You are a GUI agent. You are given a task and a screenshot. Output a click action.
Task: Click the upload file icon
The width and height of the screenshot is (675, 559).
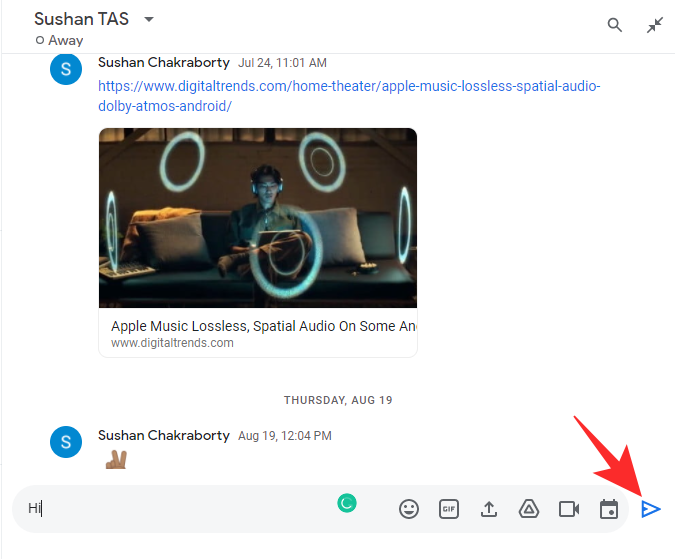[489, 509]
